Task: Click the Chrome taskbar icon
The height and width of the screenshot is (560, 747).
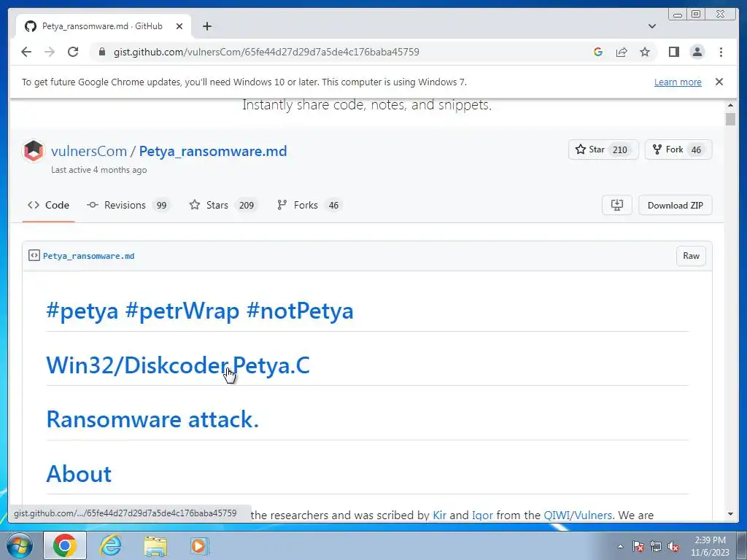Action: pos(65,545)
